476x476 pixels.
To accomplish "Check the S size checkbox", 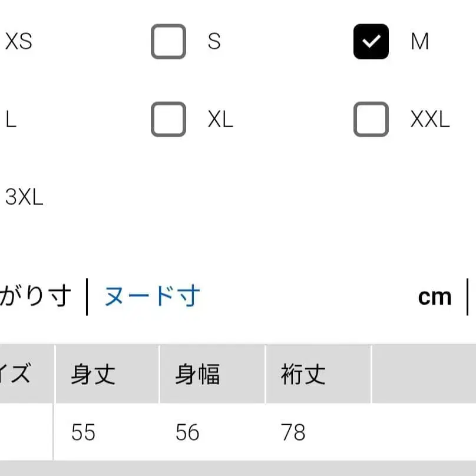I will click(167, 41).
